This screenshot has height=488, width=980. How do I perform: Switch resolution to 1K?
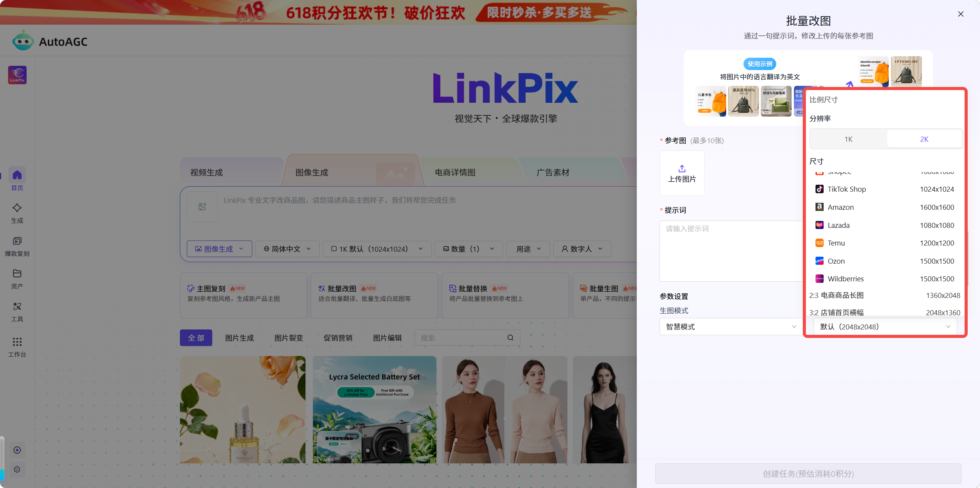click(x=848, y=139)
